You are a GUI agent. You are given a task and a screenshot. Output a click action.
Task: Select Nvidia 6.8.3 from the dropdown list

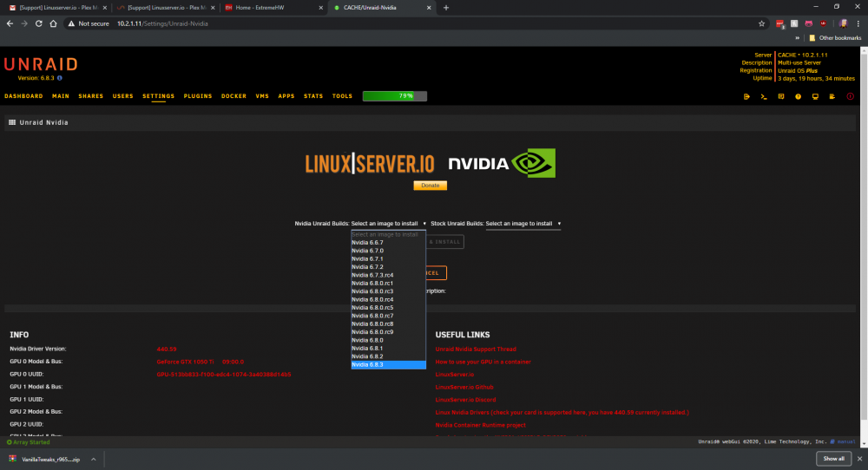[389, 365]
